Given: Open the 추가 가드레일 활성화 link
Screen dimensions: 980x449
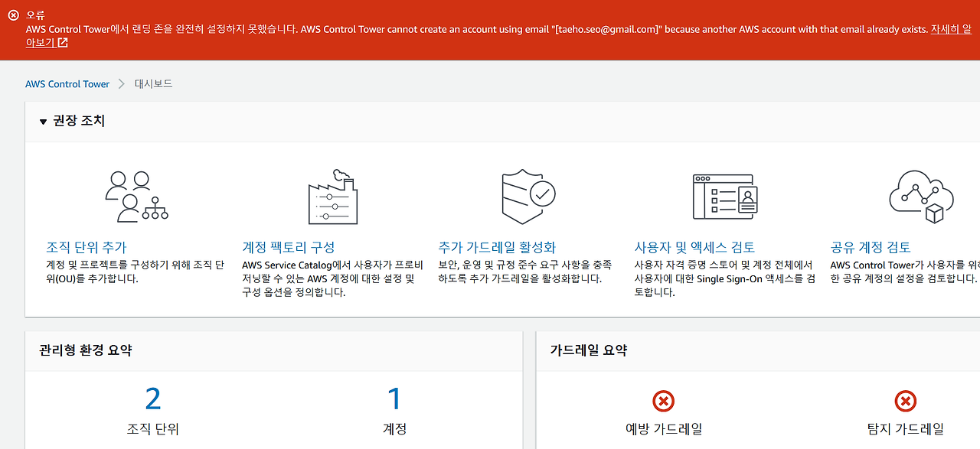Looking at the screenshot, I should tap(497, 247).
